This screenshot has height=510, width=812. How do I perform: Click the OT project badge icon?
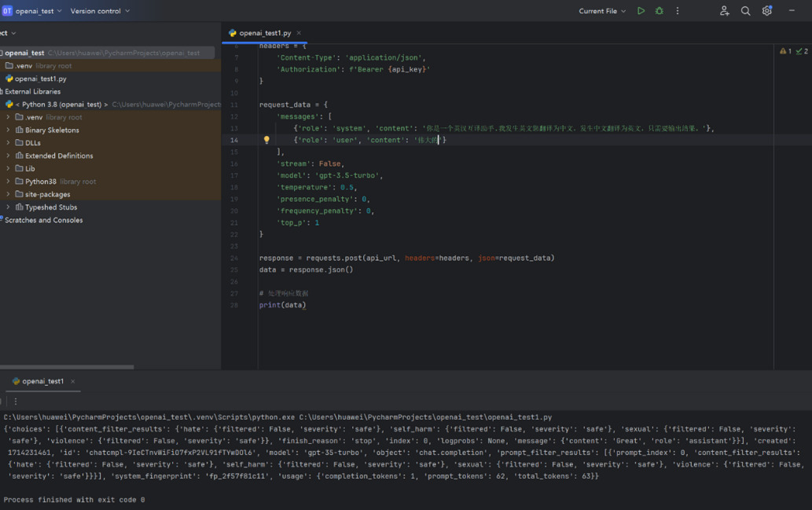click(7, 11)
